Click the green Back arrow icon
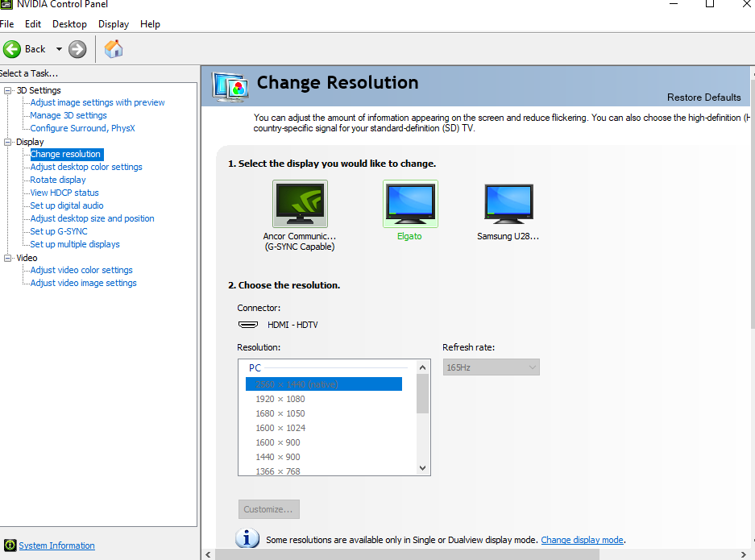The image size is (755, 560). pyautogui.click(x=12, y=49)
